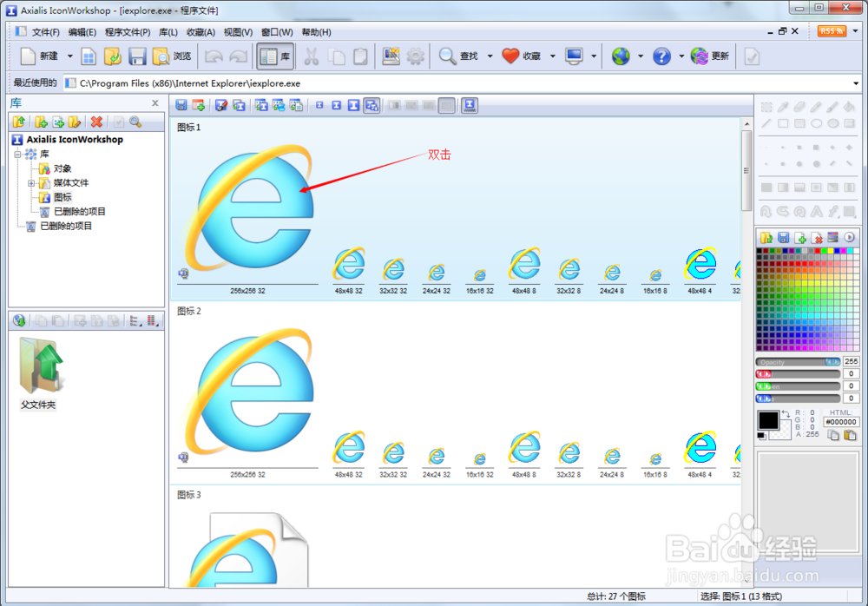Click the clipboard paste icon in main toolbar

tap(360, 56)
